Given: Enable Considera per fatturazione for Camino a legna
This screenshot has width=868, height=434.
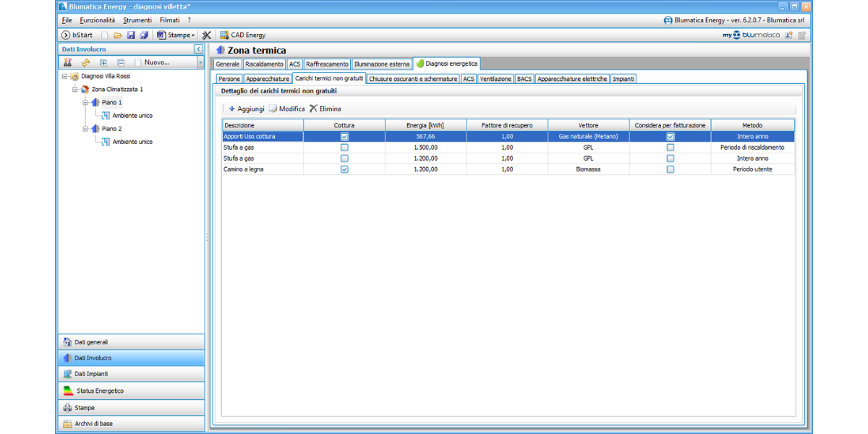Looking at the screenshot, I should (671, 169).
